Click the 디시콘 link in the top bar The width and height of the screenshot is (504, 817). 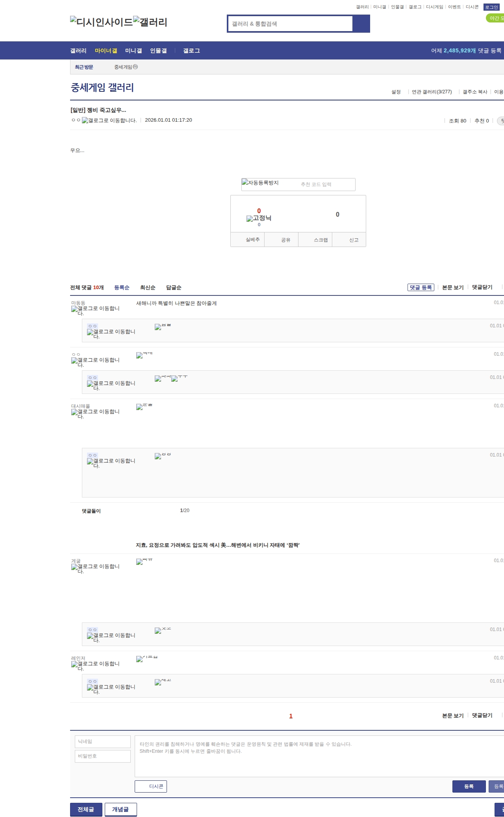point(472,7)
